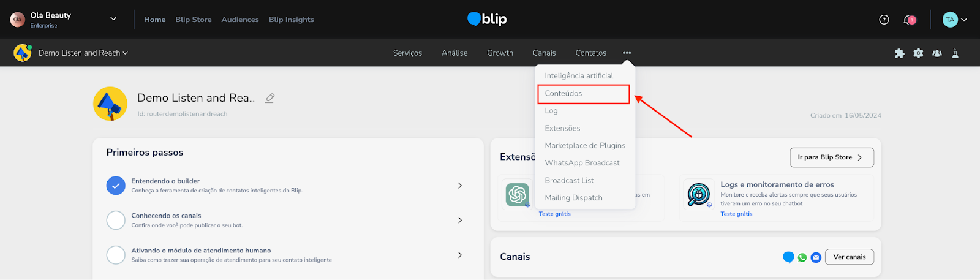
Task: Click the Ir para Blip Store button
Action: (x=831, y=157)
